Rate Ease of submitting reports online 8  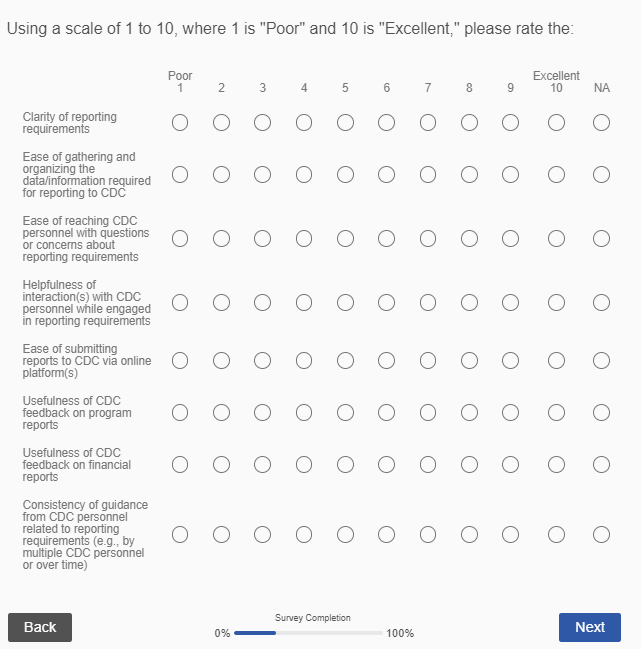pyautogui.click(x=469, y=360)
